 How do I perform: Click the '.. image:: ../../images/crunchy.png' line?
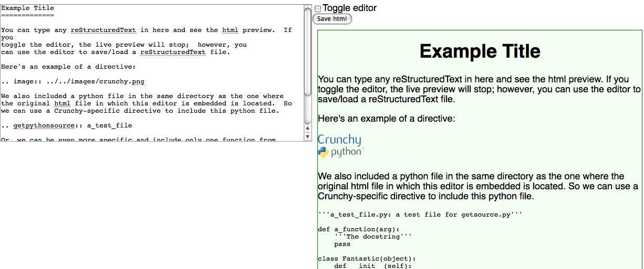[x=72, y=81]
